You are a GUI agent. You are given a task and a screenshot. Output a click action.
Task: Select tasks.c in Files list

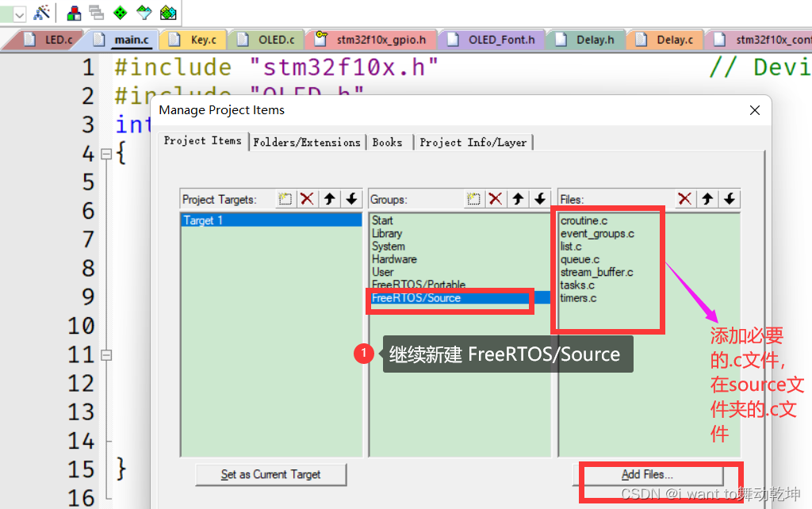[x=577, y=285]
